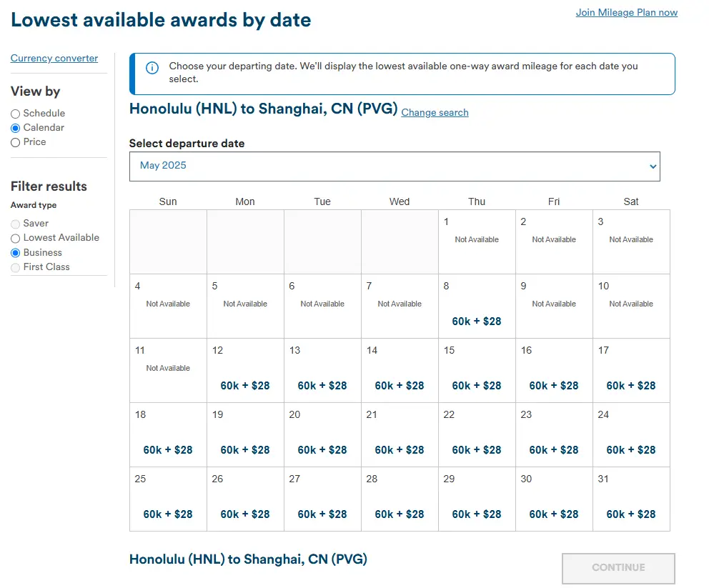Select the Calendar view radio button
This screenshot has height=588, width=709.
tap(16, 128)
